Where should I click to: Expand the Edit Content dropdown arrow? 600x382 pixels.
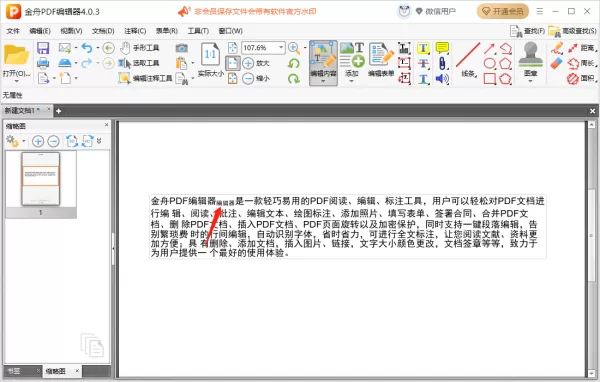(323, 81)
